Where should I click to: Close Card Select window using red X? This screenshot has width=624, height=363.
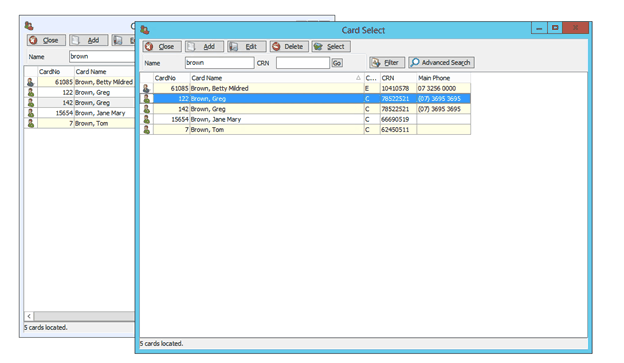[x=575, y=28]
